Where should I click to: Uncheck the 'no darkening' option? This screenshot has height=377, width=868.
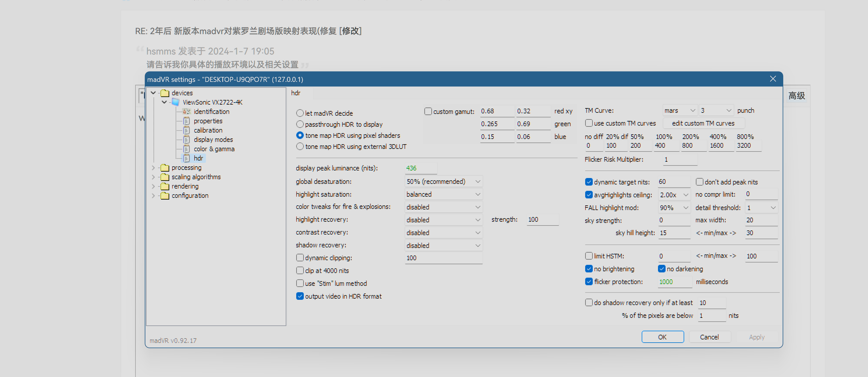click(x=661, y=269)
